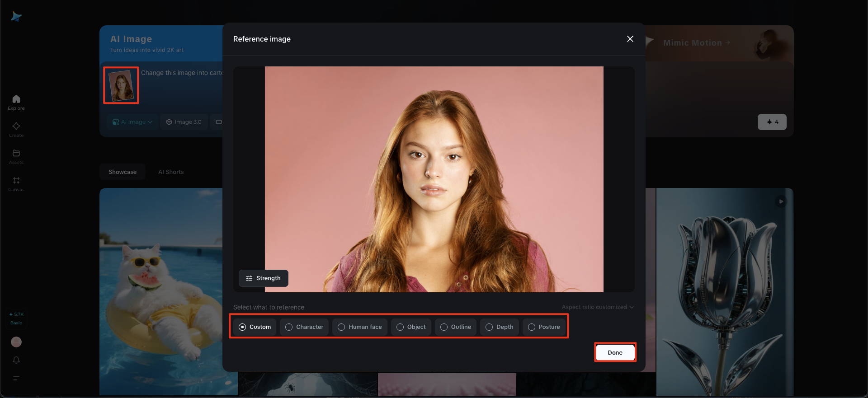Click the reference image preview in the dialog
The image size is (868, 398).
434,179
